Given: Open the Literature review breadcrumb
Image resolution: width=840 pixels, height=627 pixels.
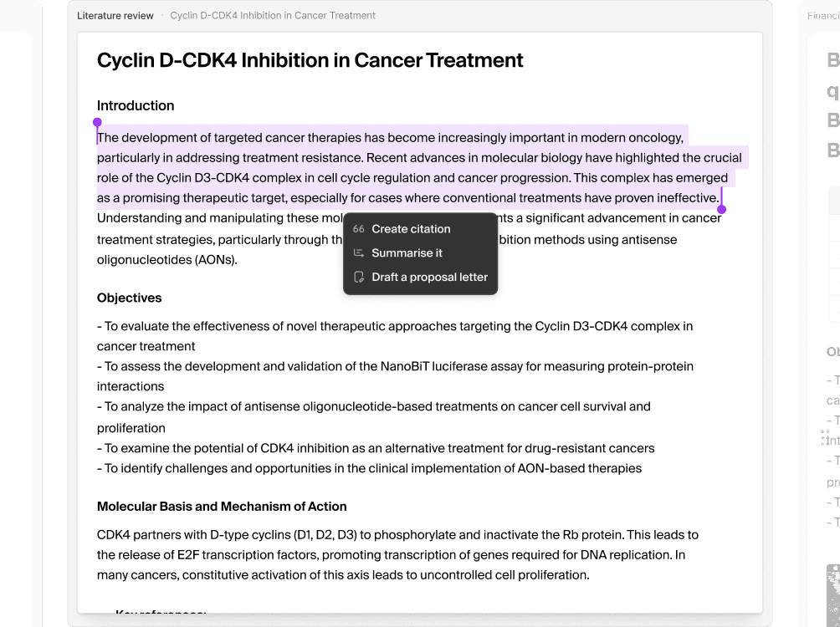Looking at the screenshot, I should point(115,16).
